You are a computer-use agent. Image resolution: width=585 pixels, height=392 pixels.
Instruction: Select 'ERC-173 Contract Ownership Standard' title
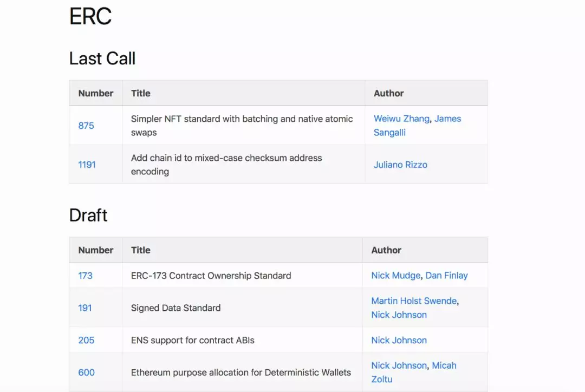(x=211, y=276)
